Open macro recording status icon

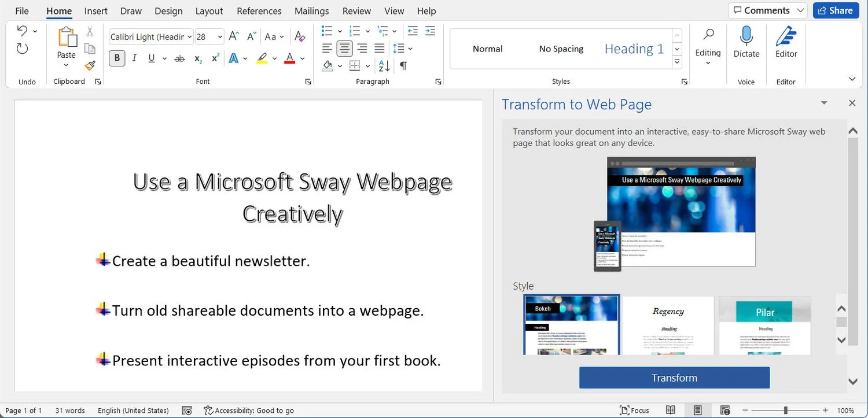pos(187,410)
